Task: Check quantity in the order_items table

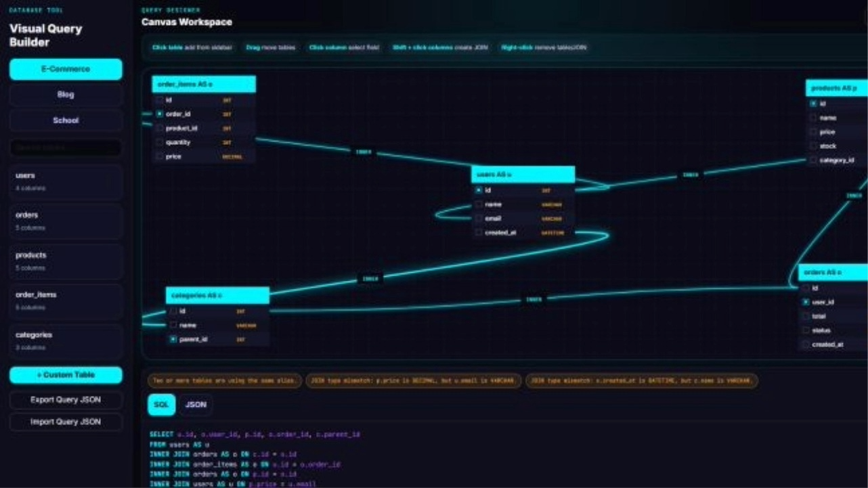Action: coord(160,143)
